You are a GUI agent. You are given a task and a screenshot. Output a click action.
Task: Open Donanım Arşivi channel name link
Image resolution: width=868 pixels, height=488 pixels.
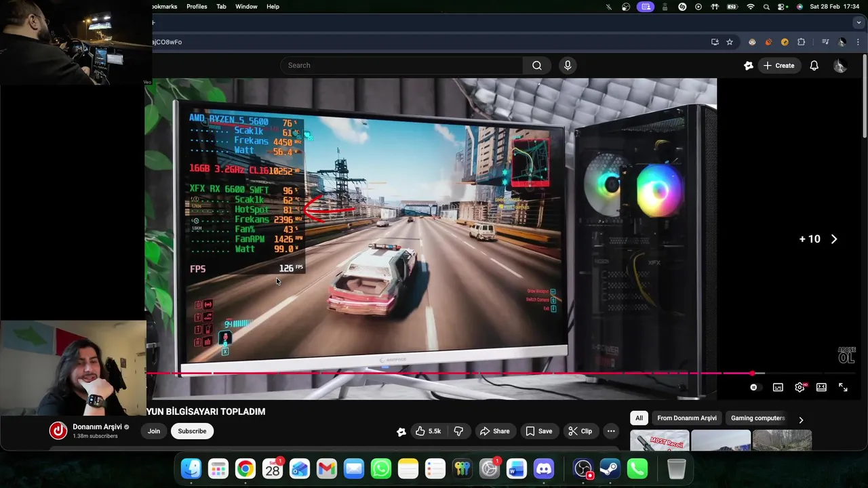tap(98, 427)
